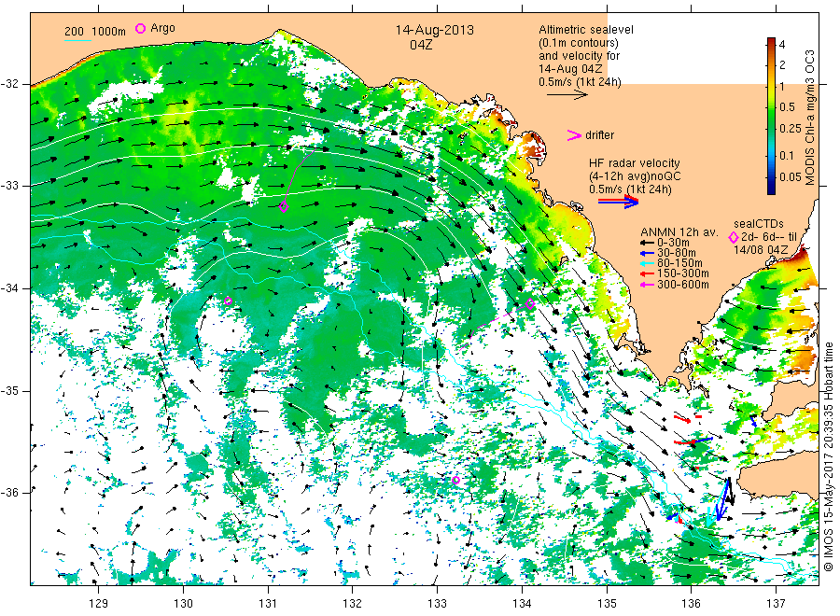840x616 pixels.
Task: Click the magenta drifter legend chevron
Action: click(574, 135)
